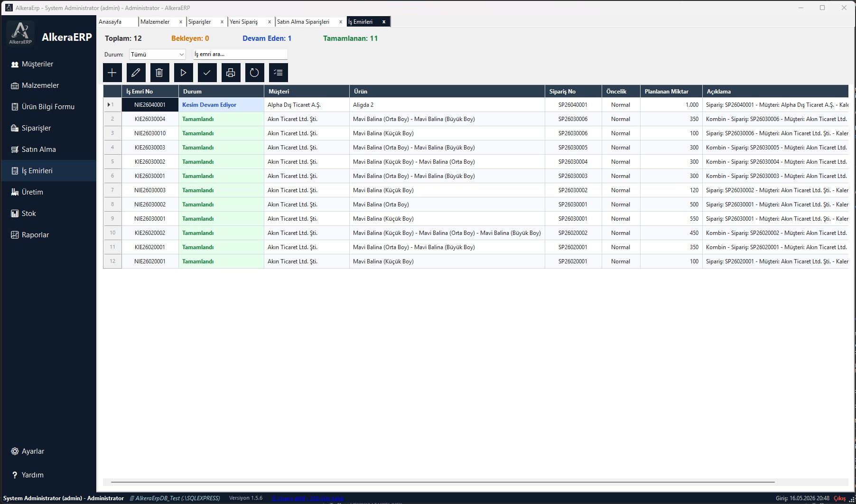Select row header number 5
The height and width of the screenshot is (504, 856).
(112, 162)
